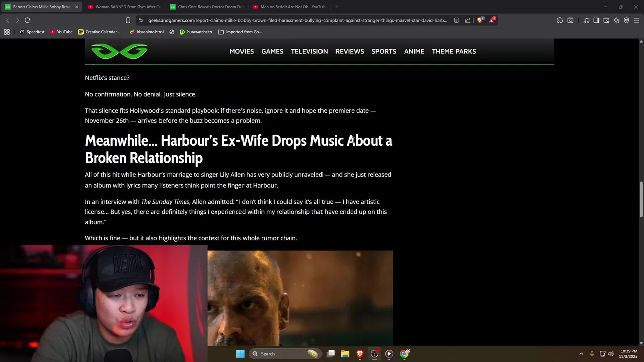This screenshot has width=644, height=362.
Task: Open the REVIEWS menu
Action: (350, 51)
